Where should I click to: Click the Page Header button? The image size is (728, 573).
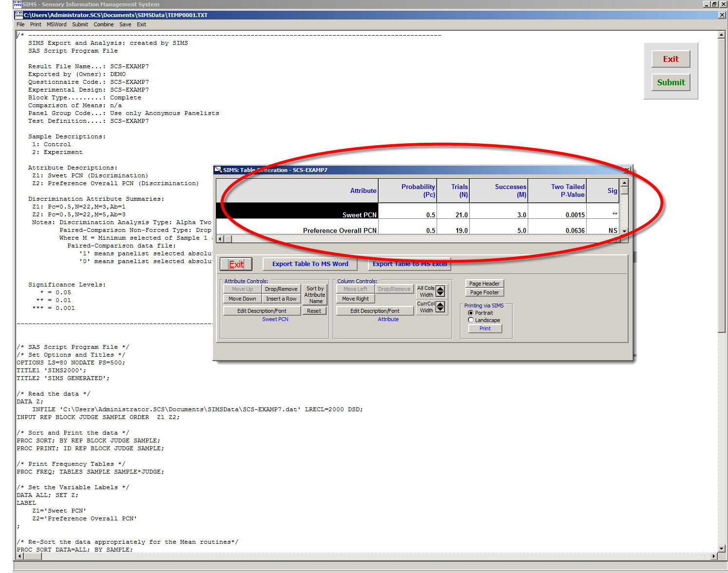coord(484,284)
